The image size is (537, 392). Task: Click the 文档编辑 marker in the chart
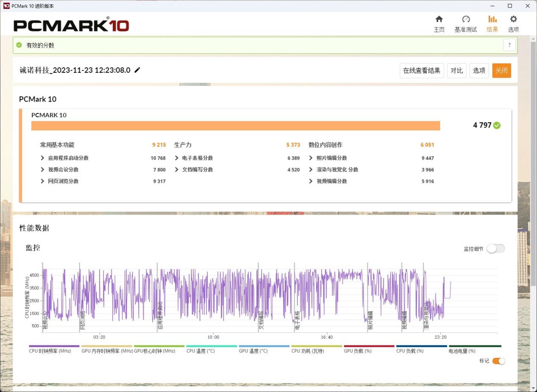click(261, 320)
